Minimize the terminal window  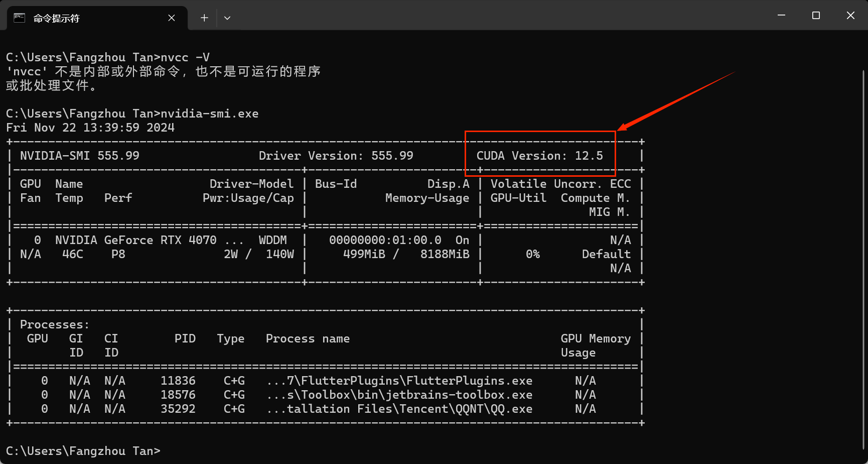(x=781, y=16)
